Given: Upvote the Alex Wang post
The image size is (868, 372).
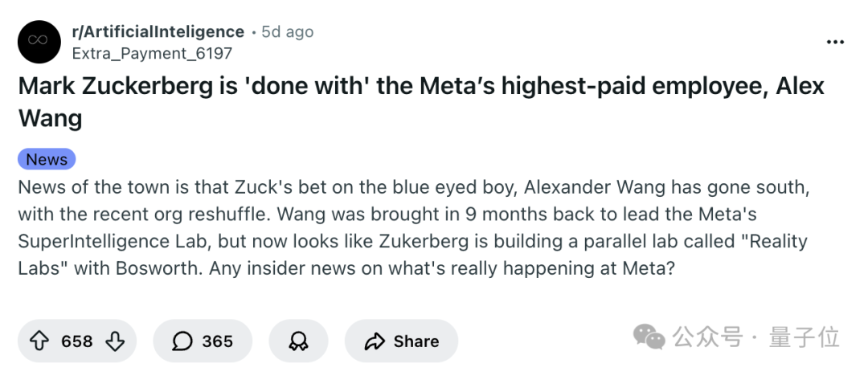Looking at the screenshot, I should pos(39,341).
